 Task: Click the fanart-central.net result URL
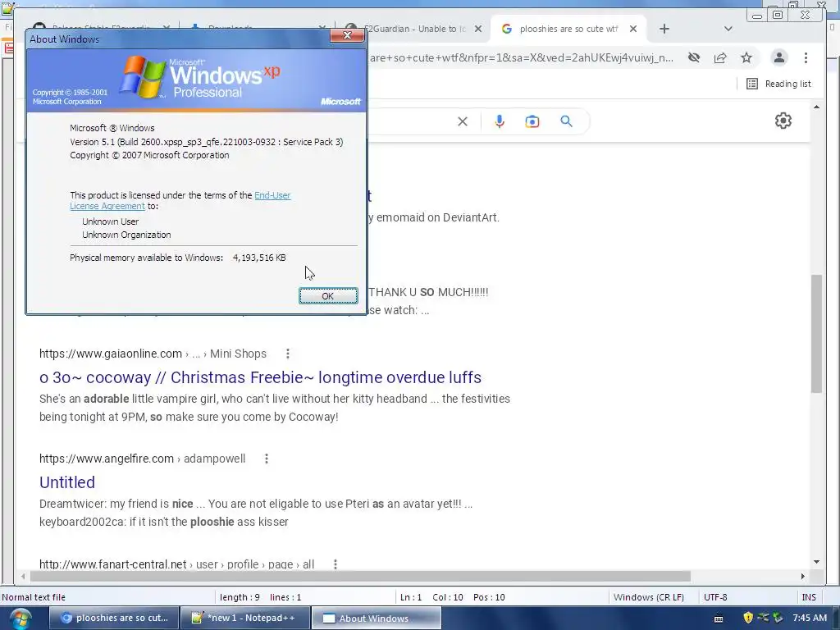[112, 564]
